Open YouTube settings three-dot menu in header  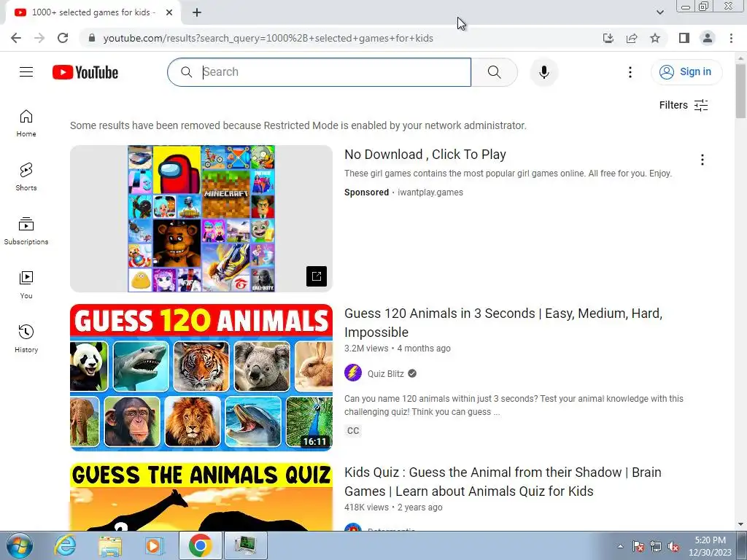point(630,72)
